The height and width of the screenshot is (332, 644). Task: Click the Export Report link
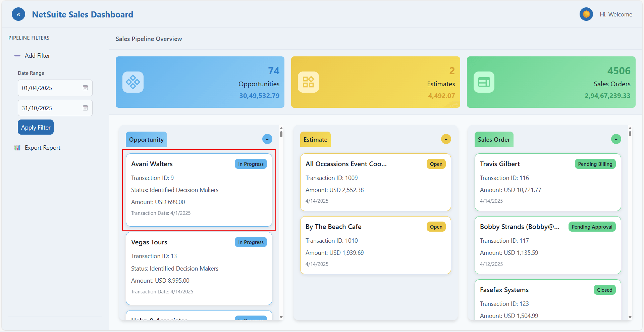42,148
